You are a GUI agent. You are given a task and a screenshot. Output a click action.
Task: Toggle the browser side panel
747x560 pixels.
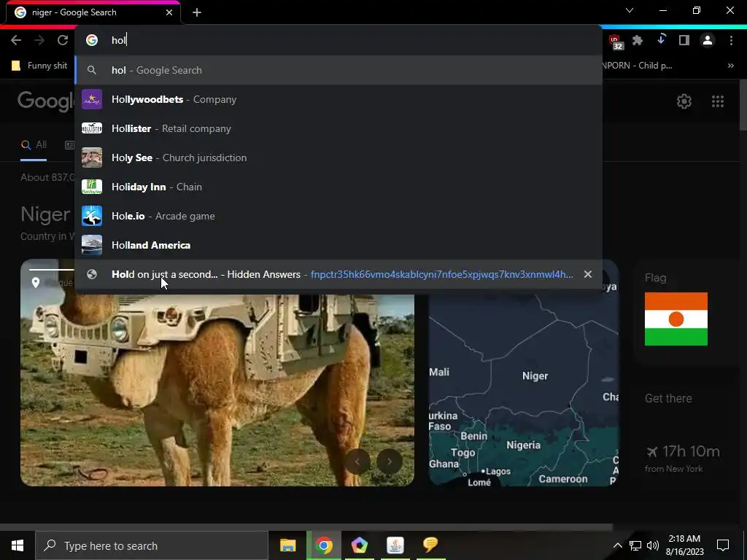click(684, 41)
